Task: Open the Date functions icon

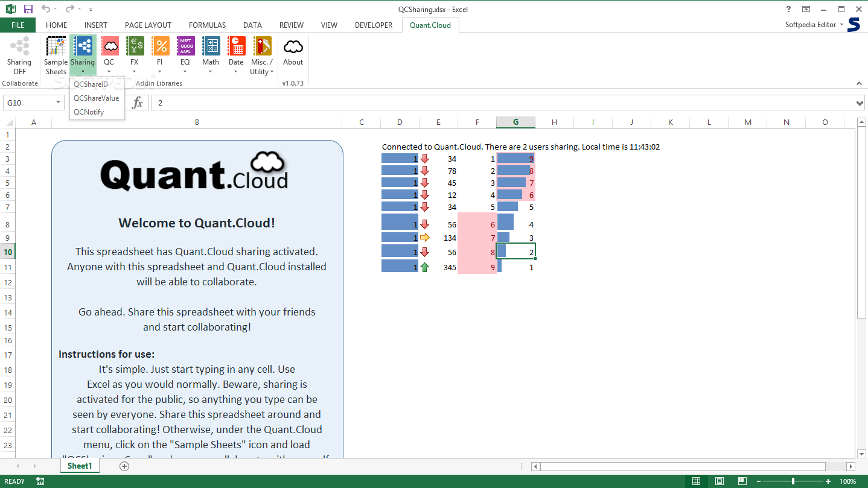Action: 236,46
